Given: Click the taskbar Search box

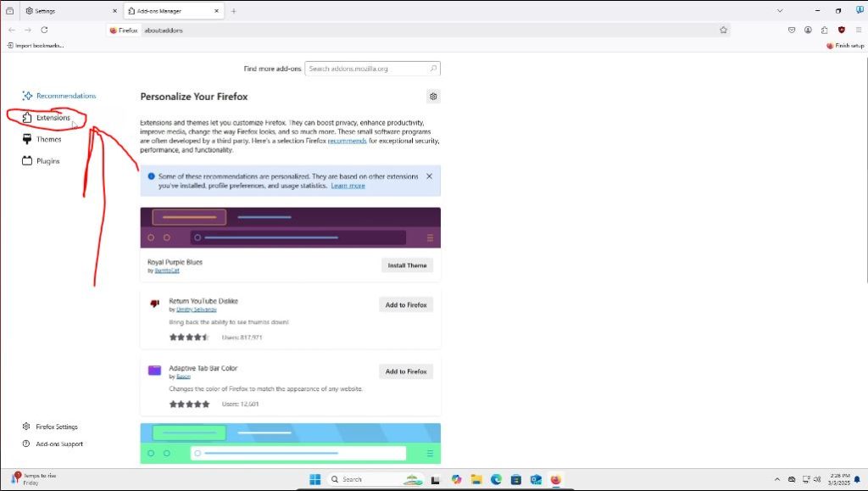Looking at the screenshot, I should 376,479.
